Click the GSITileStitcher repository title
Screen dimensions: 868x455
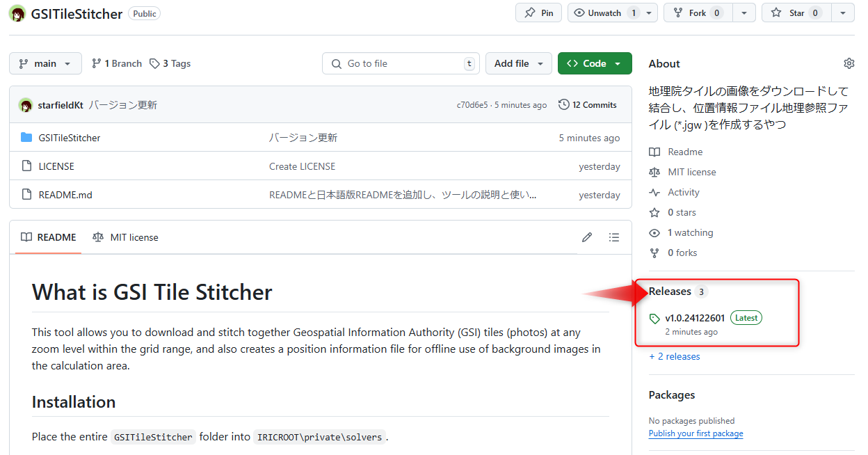pos(77,14)
